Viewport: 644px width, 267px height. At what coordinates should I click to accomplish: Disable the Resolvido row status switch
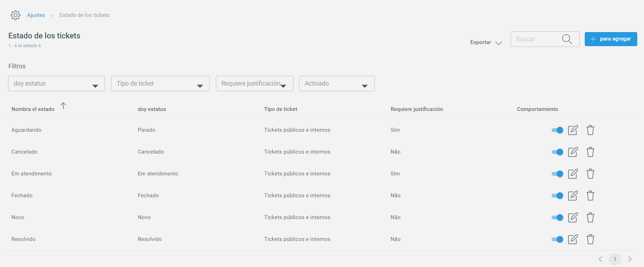point(557,240)
